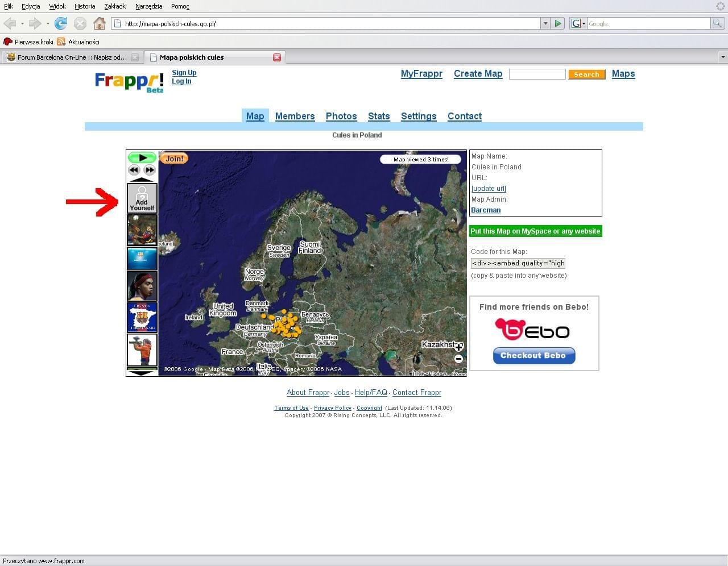This screenshot has height=566, width=728.
Task: Open the address bar history dropdown
Action: point(545,23)
